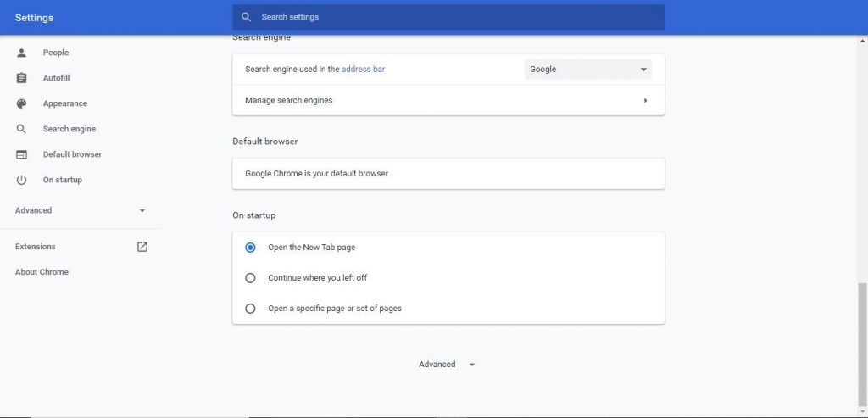The width and height of the screenshot is (868, 418).
Task: Click the Autofill clipboard icon
Action: 21,78
